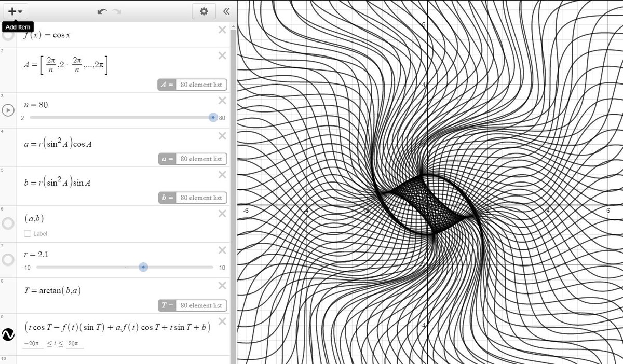The width and height of the screenshot is (623, 364).
Task: Enable the Label checkbox for (a,b)
Action: (x=28, y=234)
